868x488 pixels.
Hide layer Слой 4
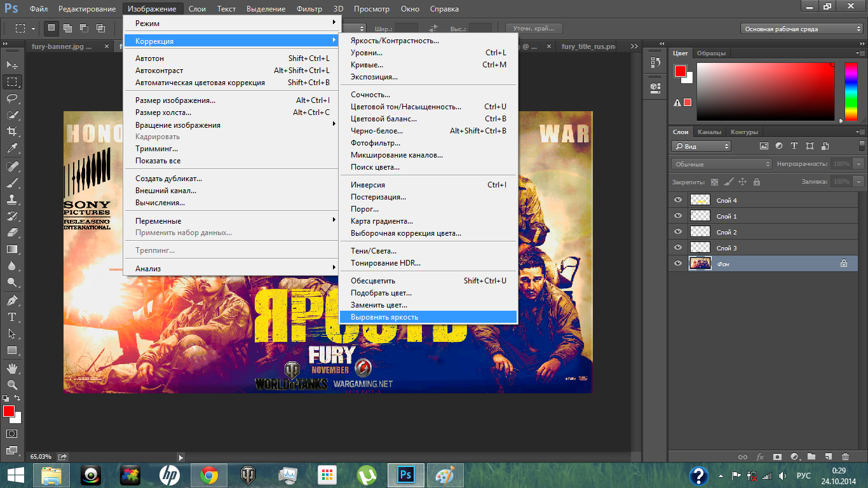point(678,200)
